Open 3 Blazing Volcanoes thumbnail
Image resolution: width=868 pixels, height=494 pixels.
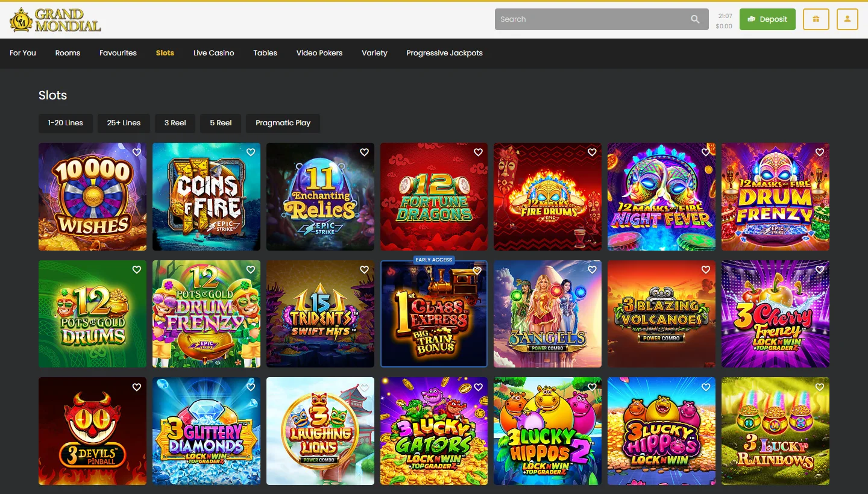(662, 314)
